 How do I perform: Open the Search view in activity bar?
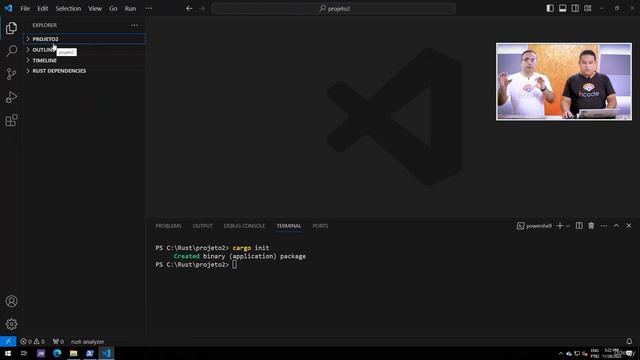click(x=11, y=51)
